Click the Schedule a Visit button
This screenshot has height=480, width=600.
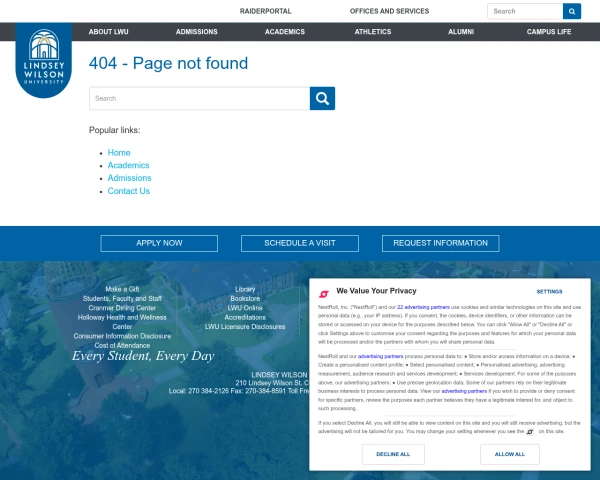(x=300, y=243)
